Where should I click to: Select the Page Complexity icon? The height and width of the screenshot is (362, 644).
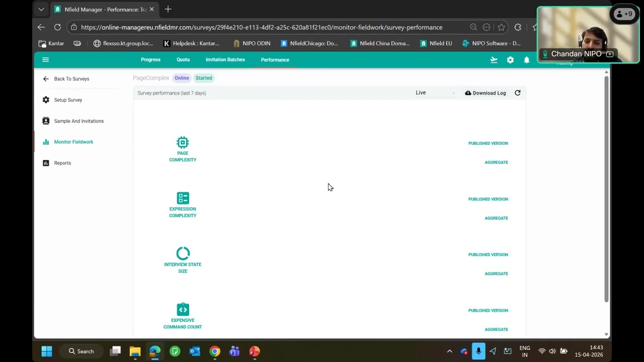(183, 142)
